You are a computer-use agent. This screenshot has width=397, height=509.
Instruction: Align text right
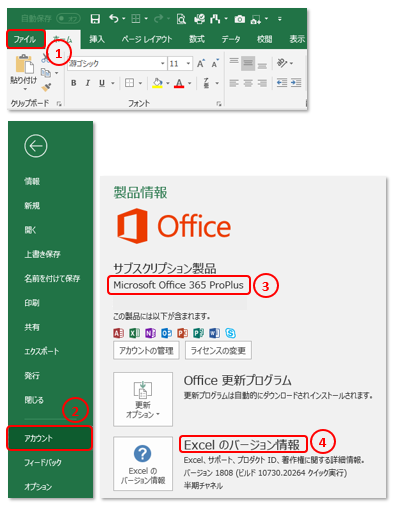pos(262,83)
